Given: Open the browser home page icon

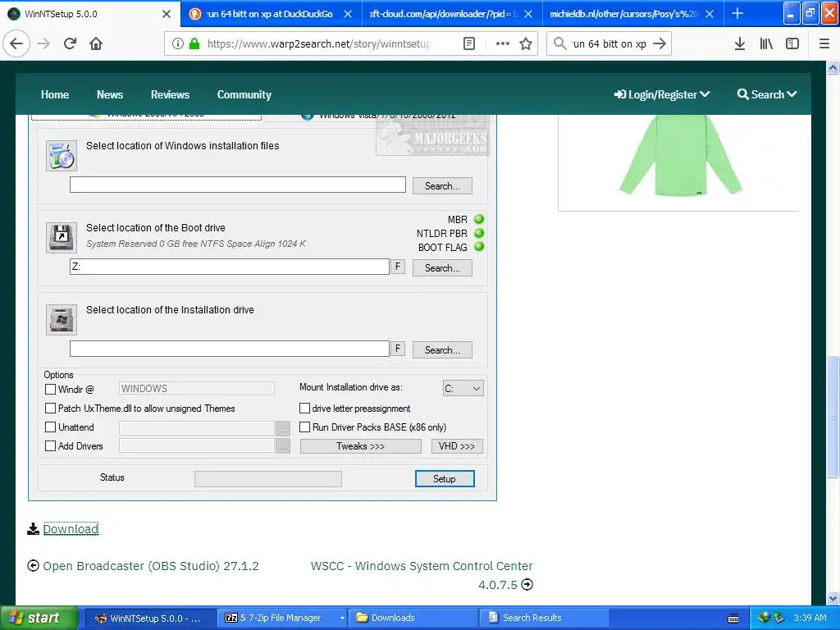Looking at the screenshot, I should 96,43.
